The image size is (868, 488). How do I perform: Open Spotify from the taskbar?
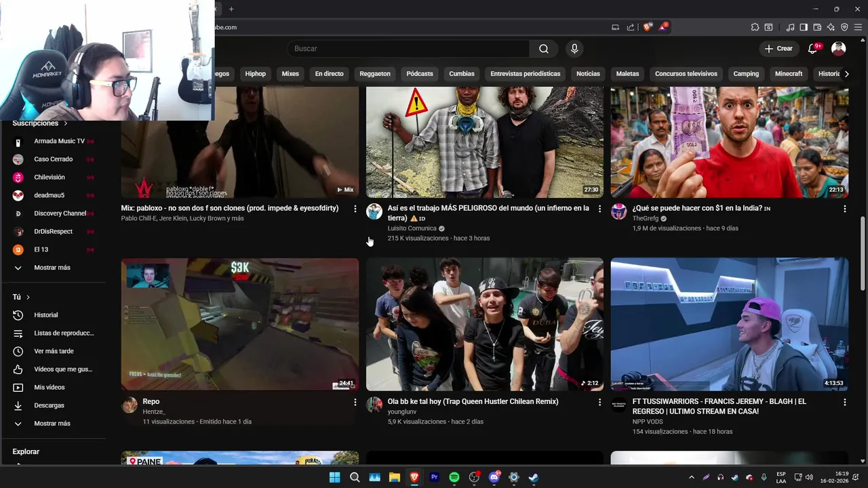point(454,477)
